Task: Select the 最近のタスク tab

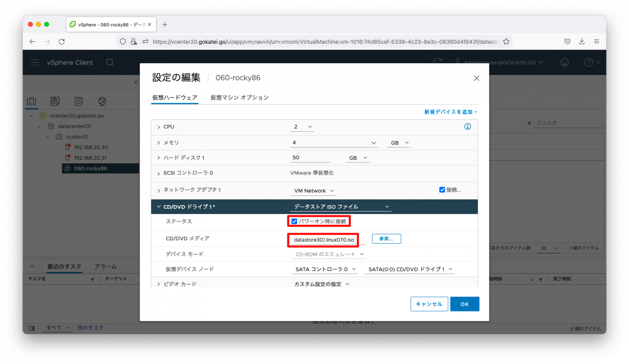Action: click(x=64, y=267)
